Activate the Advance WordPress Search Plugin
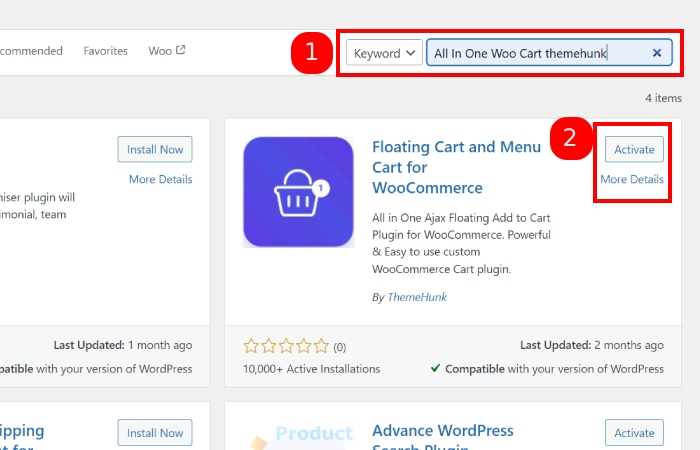 pyautogui.click(x=634, y=433)
